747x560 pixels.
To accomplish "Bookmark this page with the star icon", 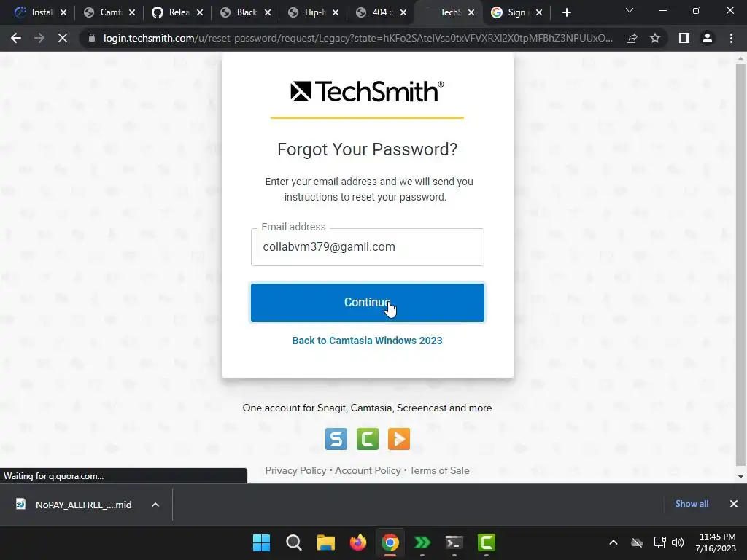I will pos(655,38).
